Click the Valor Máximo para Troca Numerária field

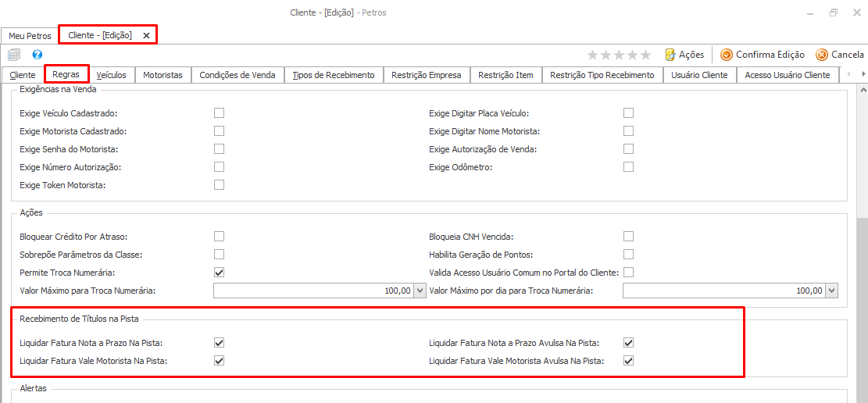coord(314,290)
